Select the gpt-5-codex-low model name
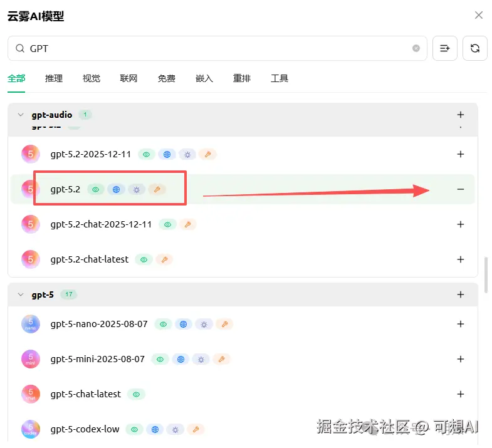Image resolution: width=492 pixels, height=448 pixels. point(85,429)
